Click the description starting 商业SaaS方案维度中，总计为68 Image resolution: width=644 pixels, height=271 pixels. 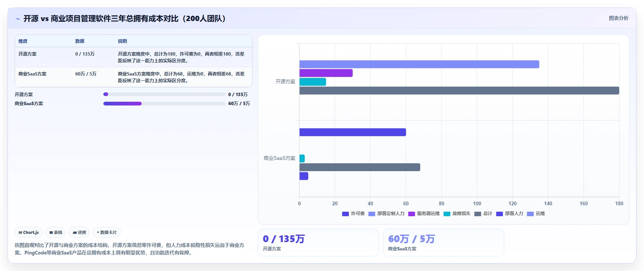181,77
